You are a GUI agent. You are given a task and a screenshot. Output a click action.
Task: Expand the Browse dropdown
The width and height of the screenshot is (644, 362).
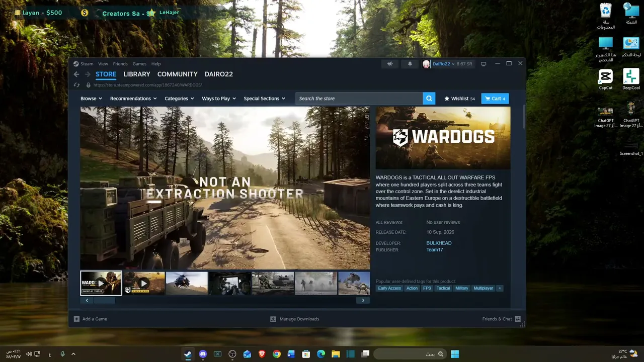(x=91, y=99)
